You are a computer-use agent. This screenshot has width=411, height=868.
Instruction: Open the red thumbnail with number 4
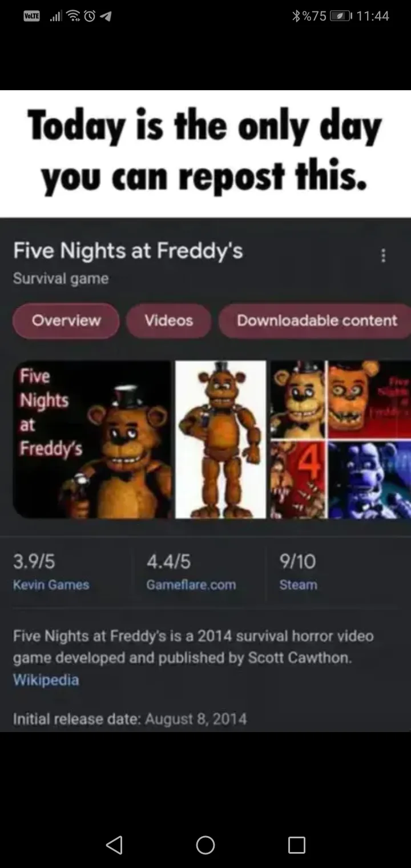(x=297, y=480)
